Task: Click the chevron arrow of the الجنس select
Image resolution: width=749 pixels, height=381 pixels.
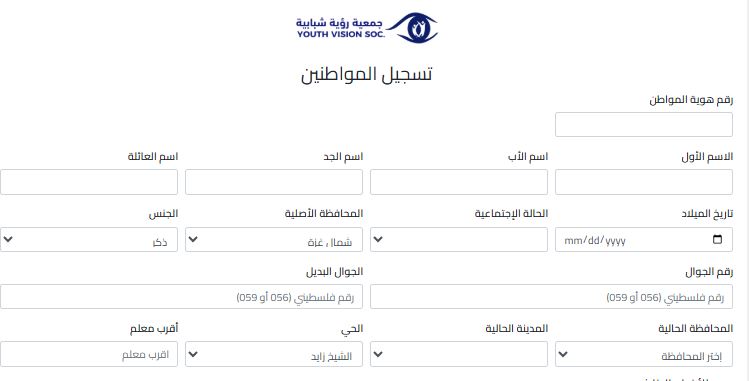Action: (8, 239)
